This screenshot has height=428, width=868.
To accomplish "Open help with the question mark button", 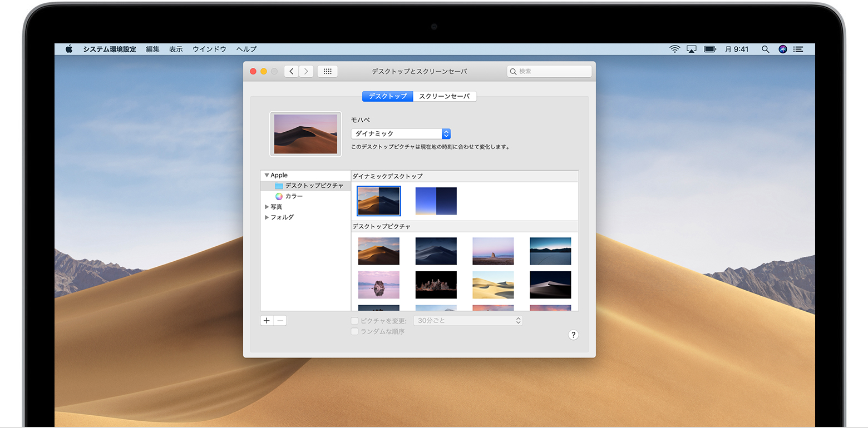I will click(574, 335).
